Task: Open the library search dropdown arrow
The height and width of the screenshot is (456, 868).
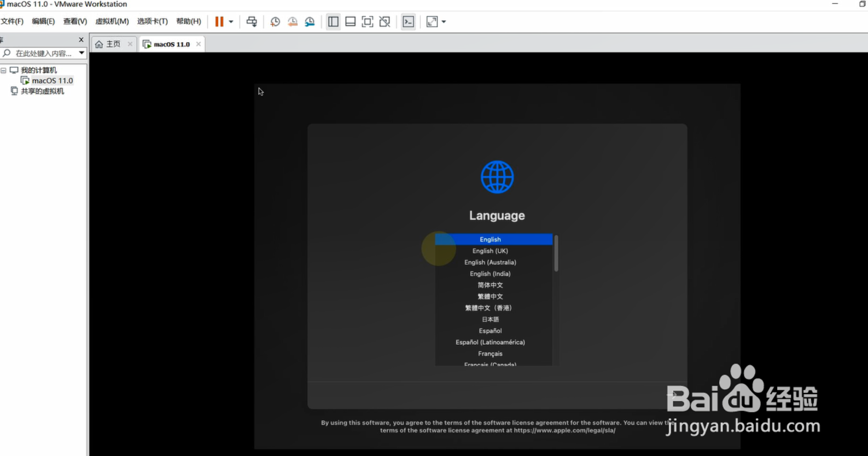Action: click(81, 53)
